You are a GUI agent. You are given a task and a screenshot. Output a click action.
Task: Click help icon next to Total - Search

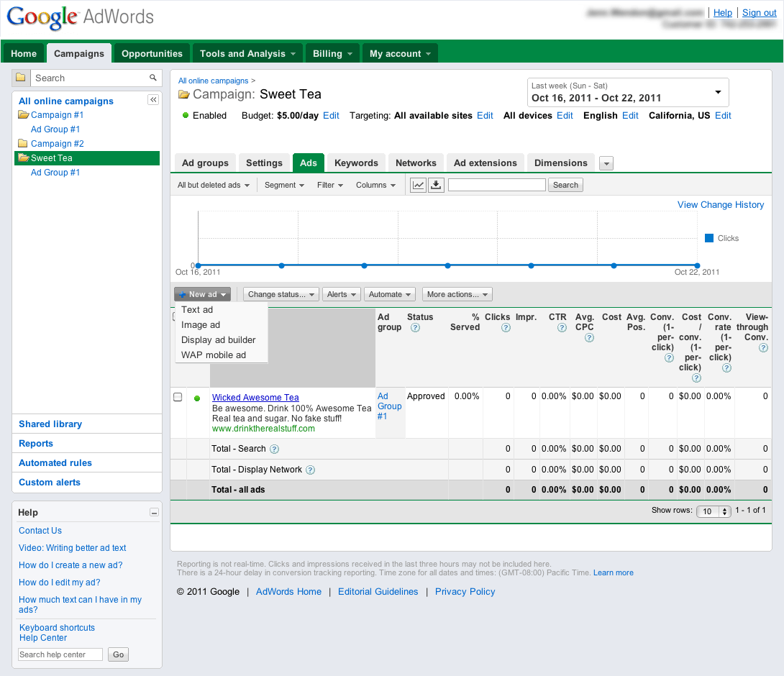pyautogui.click(x=274, y=449)
